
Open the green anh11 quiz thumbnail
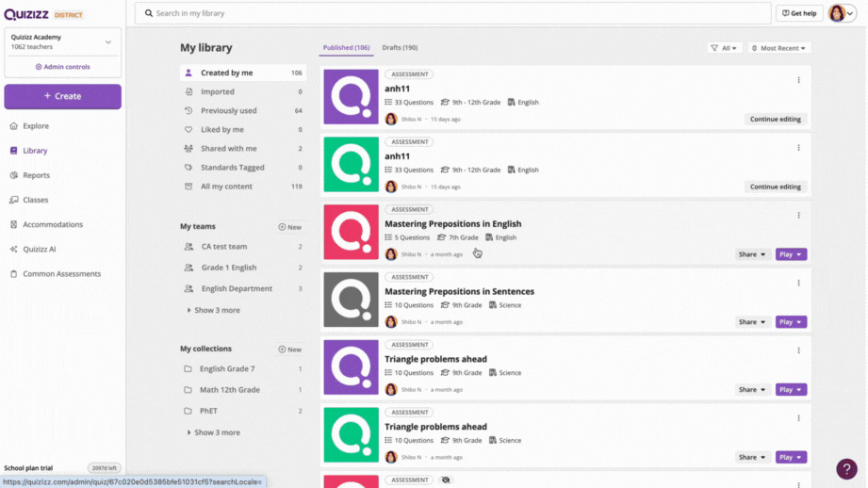[x=351, y=164]
